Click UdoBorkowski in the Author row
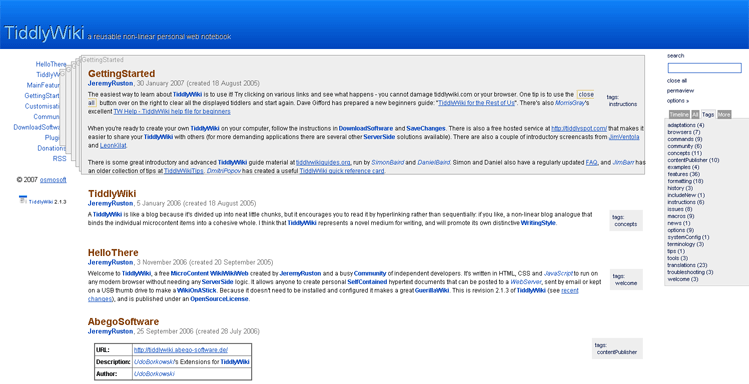Viewport: 749px width, 384px height. click(x=154, y=374)
